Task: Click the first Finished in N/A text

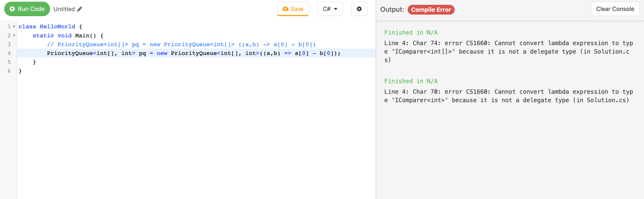Action: tap(411, 33)
